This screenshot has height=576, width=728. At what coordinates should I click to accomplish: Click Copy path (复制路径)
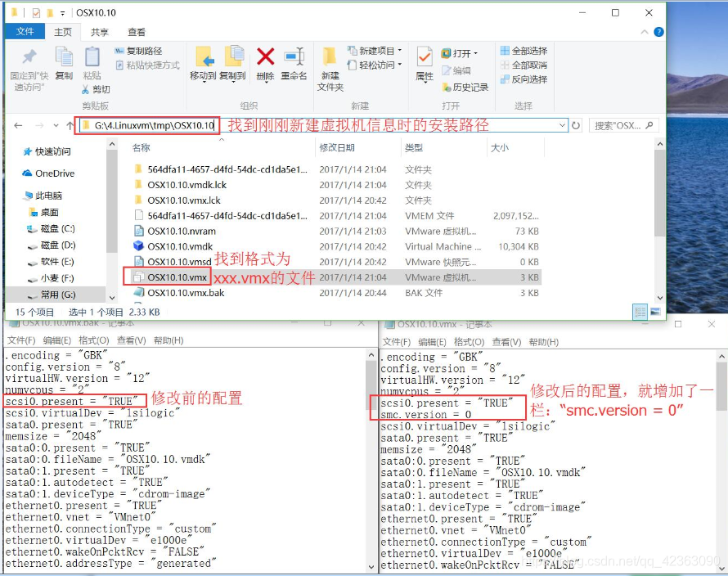point(138,51)
